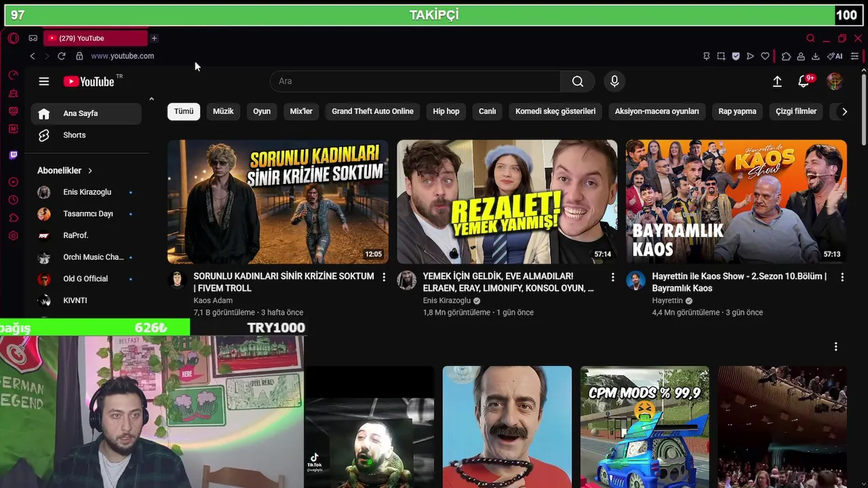Open GX Control speedometer icon in sidebar

13,75
